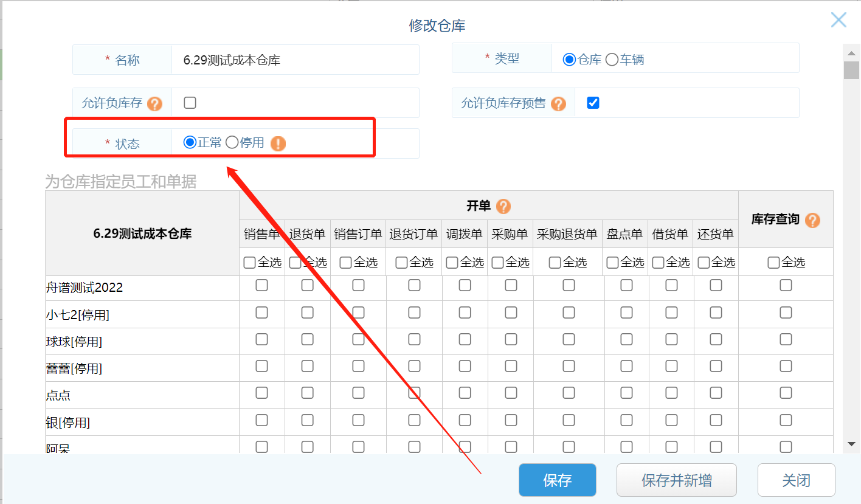Enable 调拨单 for 蕾蕾[停用]
Image resolution: width=861 pixels, height=504 pixels.
tap(465, 366)
